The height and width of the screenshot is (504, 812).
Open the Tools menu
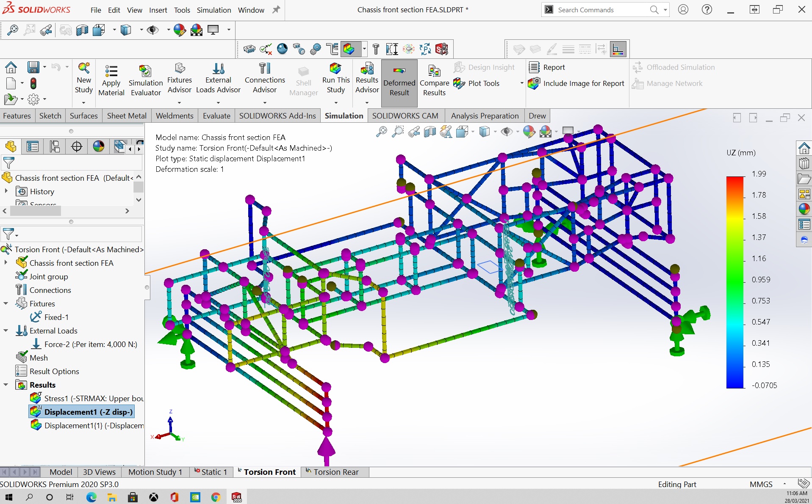pyautogui.click(x=182, y=10)
